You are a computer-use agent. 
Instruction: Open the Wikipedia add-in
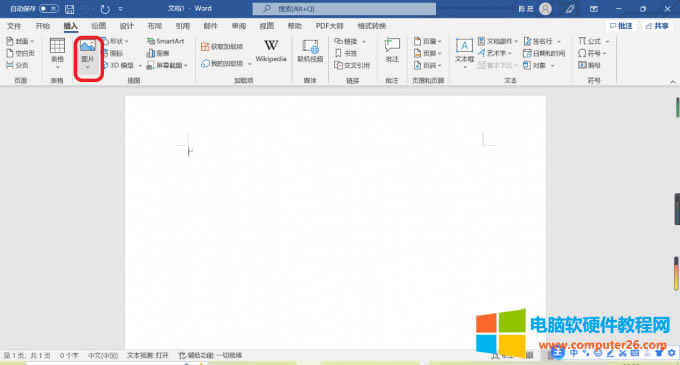click(271, 51)
